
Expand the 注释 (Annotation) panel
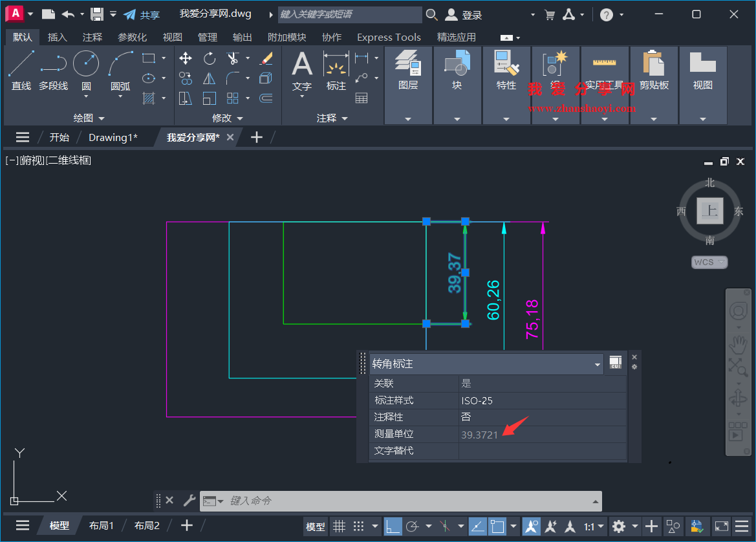332,118
